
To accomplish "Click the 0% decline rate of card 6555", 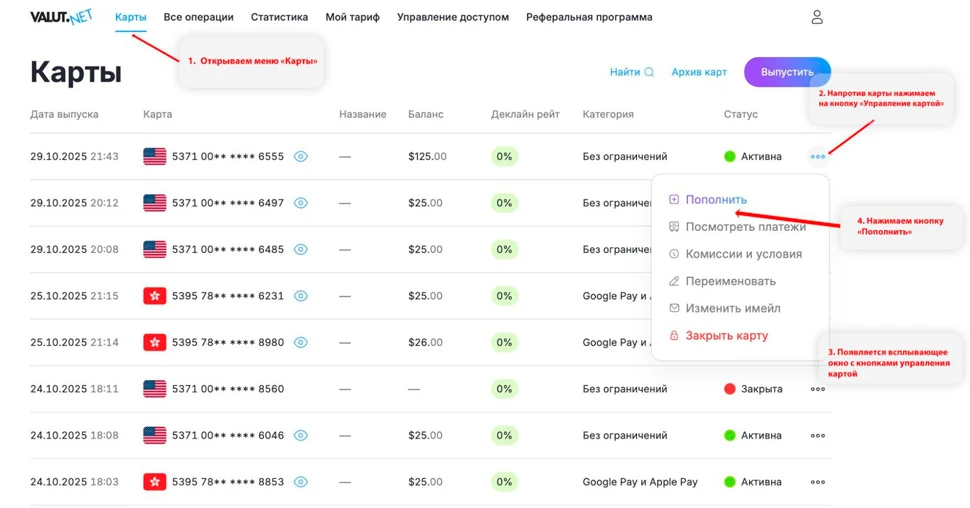I will coord(504,157).
